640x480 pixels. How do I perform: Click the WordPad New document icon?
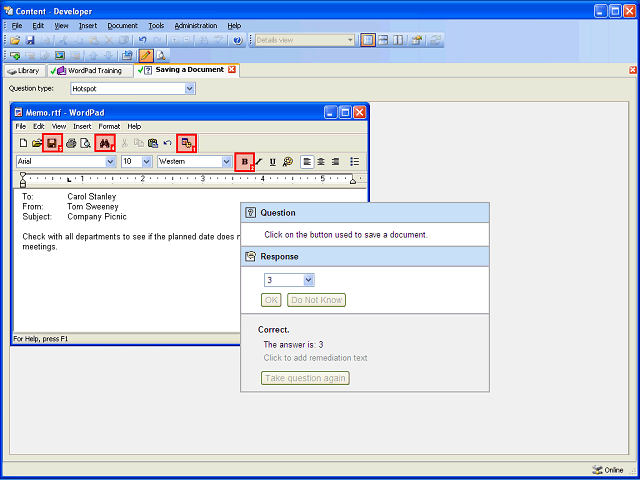tap(24, 143)
